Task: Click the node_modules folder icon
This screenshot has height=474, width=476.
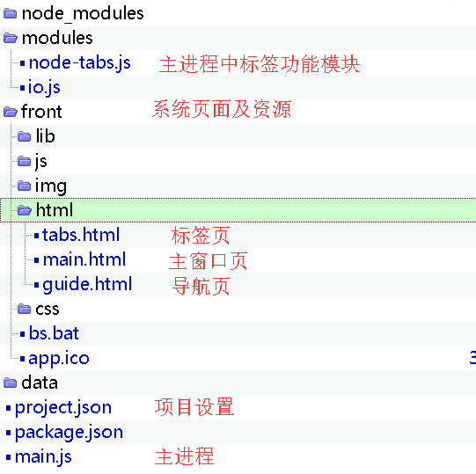Action: [x=10, y=14]
